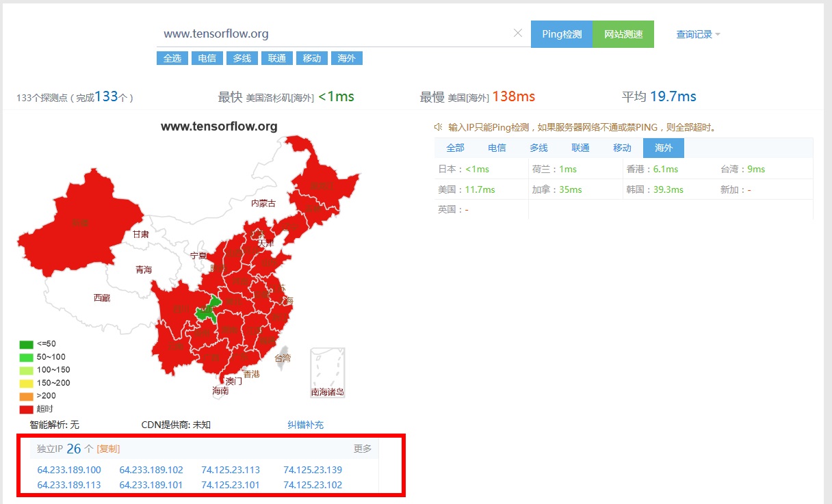Click the 复制 link to copy IPs
The height and width of the screenshot is (504, 832).
point(108,449)
